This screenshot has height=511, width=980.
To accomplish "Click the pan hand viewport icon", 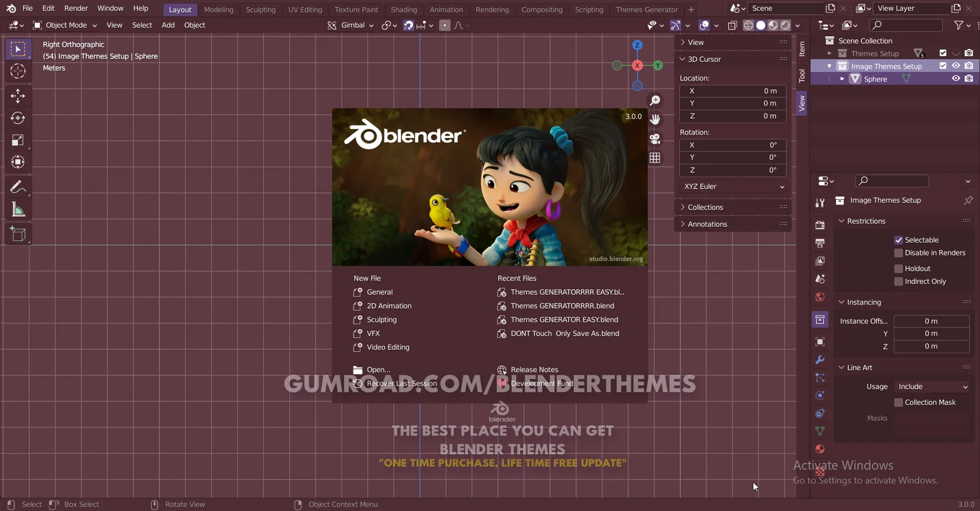I will [x=655, y=119].
